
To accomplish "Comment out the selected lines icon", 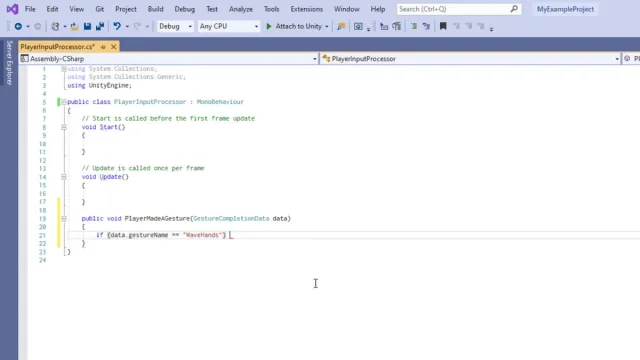I will tap(413, 27).
